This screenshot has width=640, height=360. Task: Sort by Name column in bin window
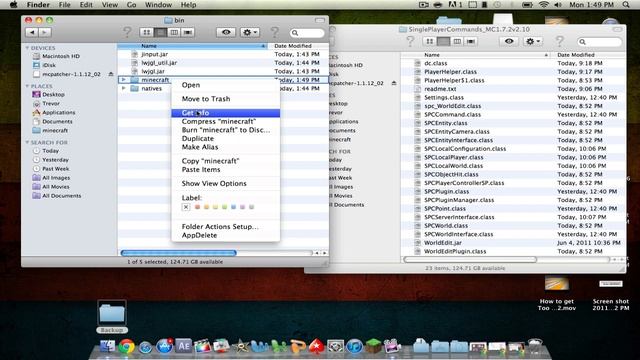click(x=192, y=46)
